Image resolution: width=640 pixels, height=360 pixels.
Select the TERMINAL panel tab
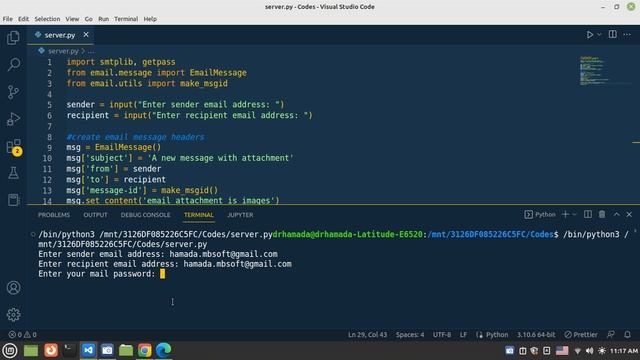(199, 215)
